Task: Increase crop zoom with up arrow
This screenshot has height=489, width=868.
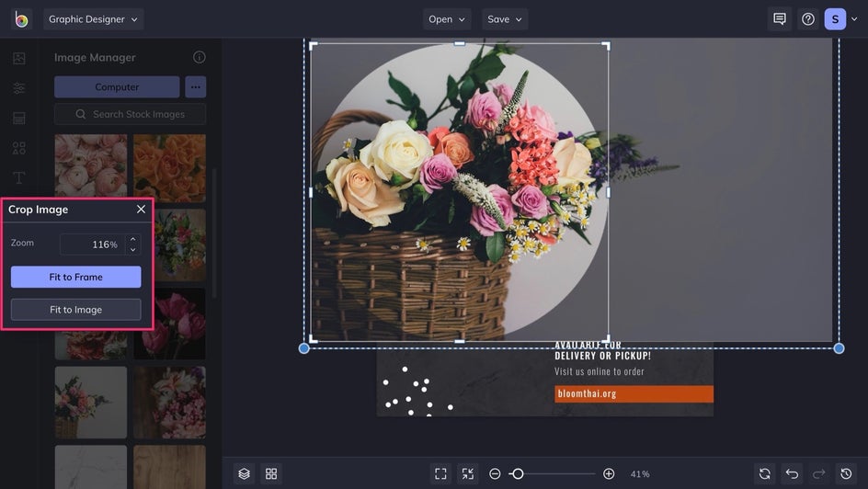Action: [x=132, y=239]
